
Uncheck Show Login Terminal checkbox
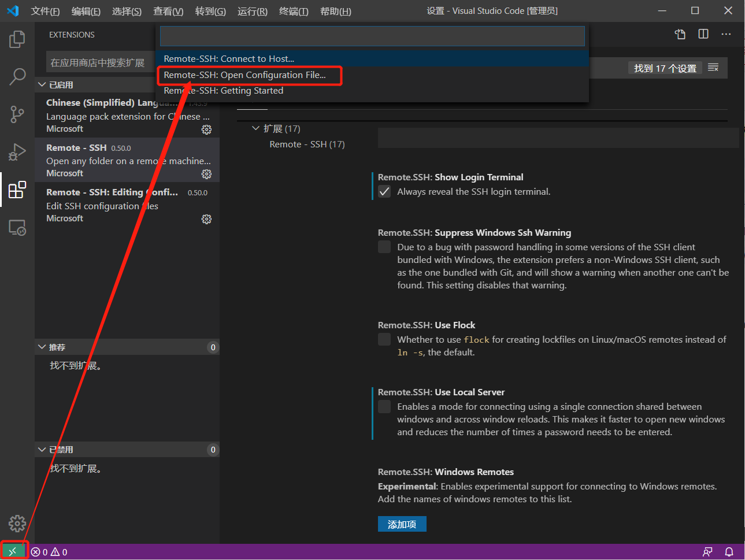384,192
